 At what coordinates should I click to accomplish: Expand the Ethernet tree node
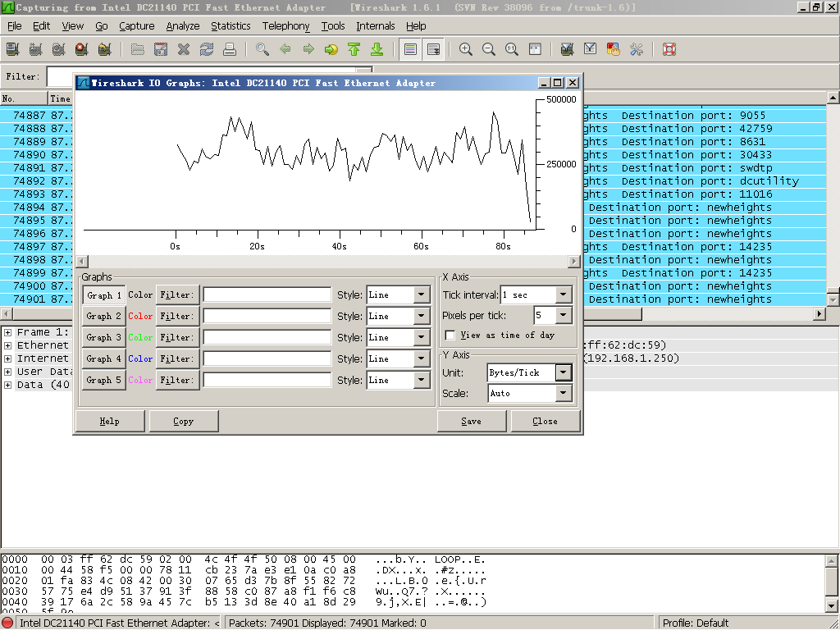tap(8, 345)
